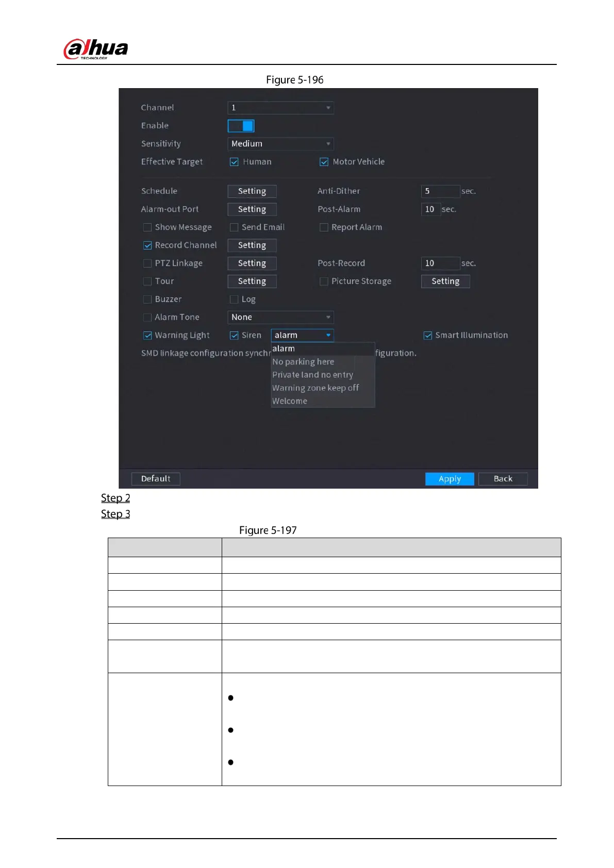Enable the Send Email checkbox

coord(234,227)
